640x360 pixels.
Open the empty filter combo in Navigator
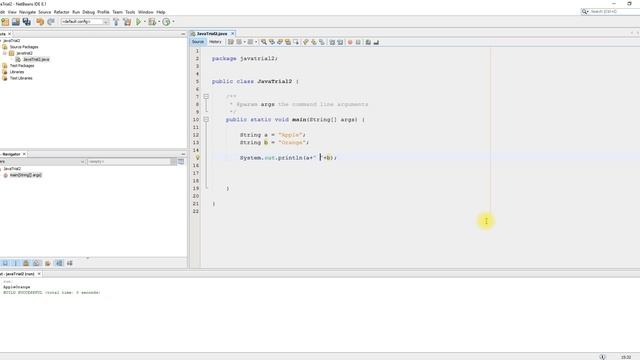click(132, 162)
